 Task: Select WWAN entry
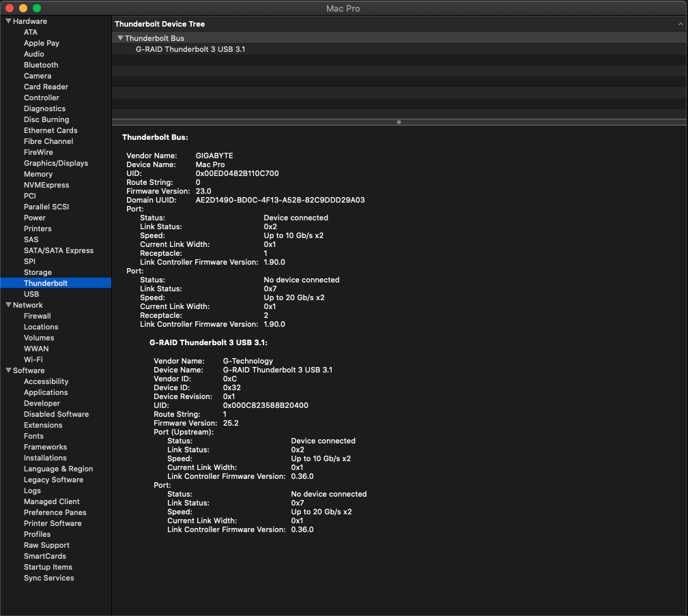(x=36, y=349)
